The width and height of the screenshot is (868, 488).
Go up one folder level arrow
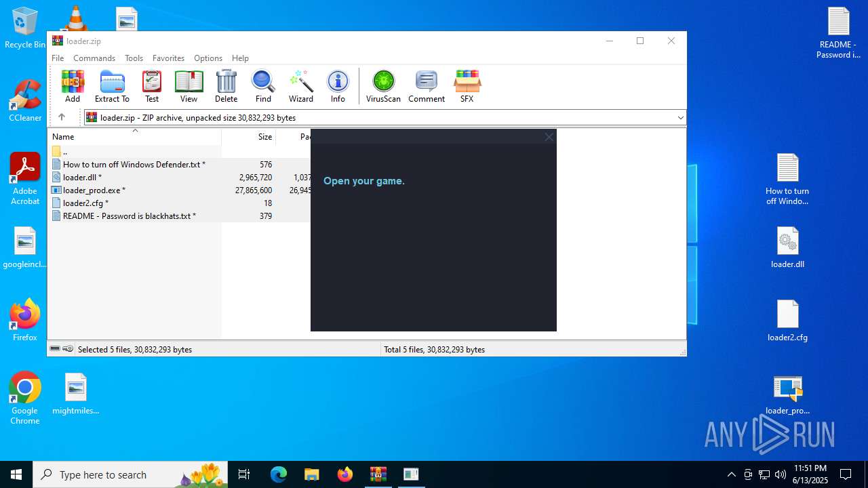coord(61,117)
